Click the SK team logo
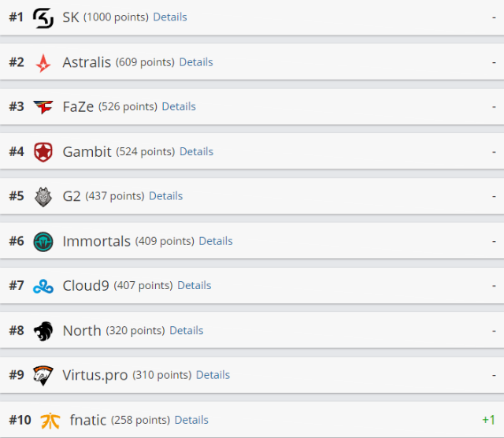504x438 pixels. click(x=43, y=18)
